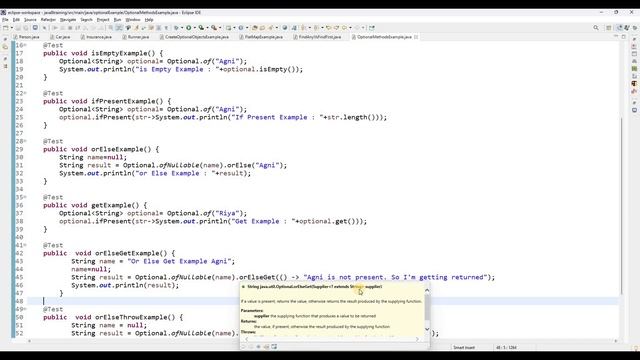Viewport: 640px width, 360px height.
Task: Click the New Java Package toolbar icon
Action: pos(229,28)
